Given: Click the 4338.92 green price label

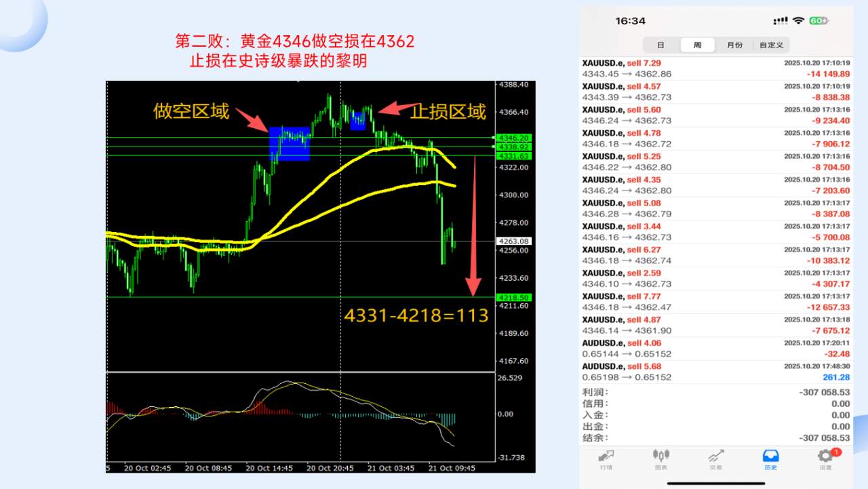Looking at the screenshot, I should click(x=513, y=146).
